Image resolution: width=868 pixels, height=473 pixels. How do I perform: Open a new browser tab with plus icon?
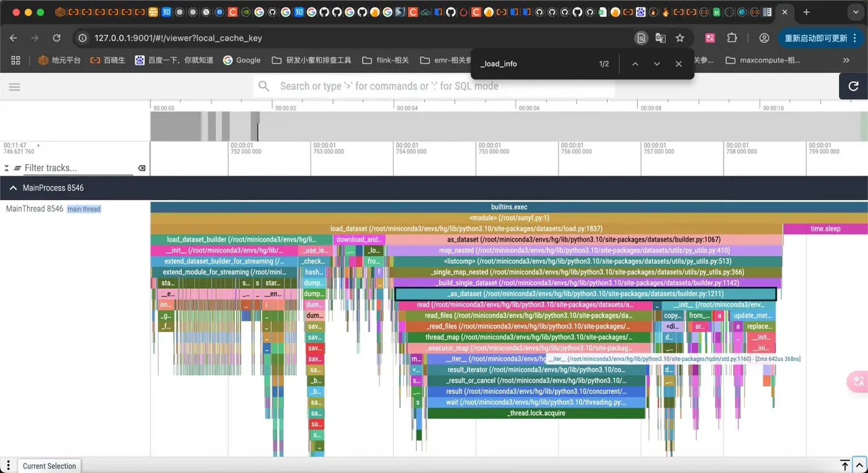(806, 12)
